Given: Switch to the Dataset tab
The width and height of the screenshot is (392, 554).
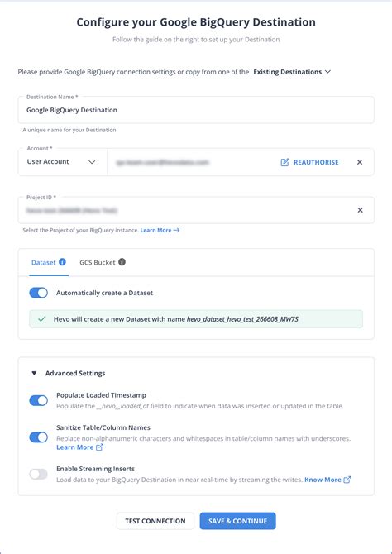Looking at the screenshot, I should coord(44,262).
